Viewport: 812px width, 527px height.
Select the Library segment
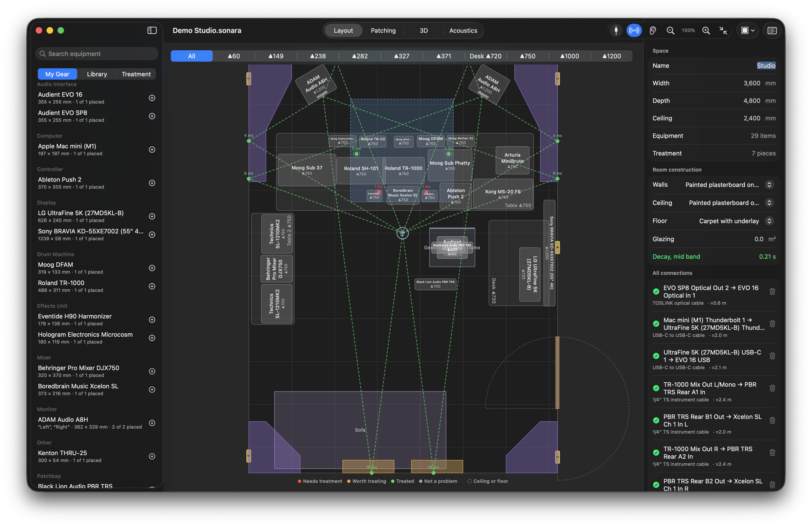click(x=97, y=74)
